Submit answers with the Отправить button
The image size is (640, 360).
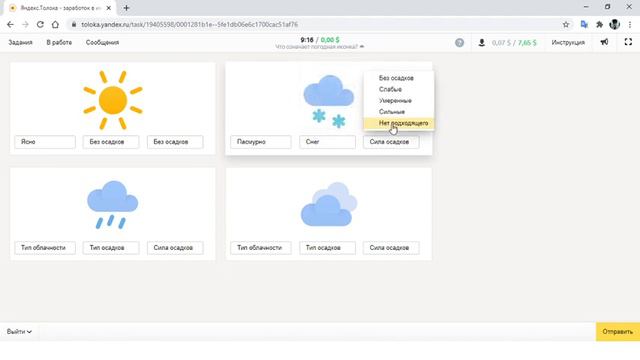618,331
